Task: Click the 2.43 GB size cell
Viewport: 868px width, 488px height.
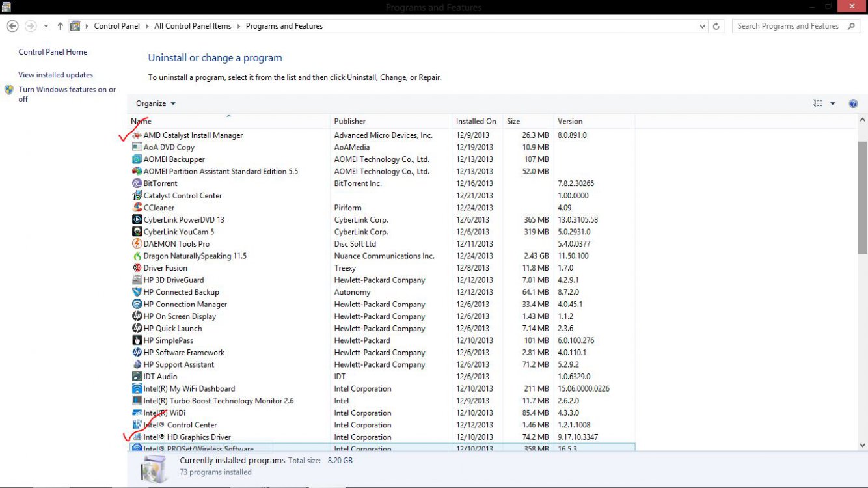Action: 536,256
